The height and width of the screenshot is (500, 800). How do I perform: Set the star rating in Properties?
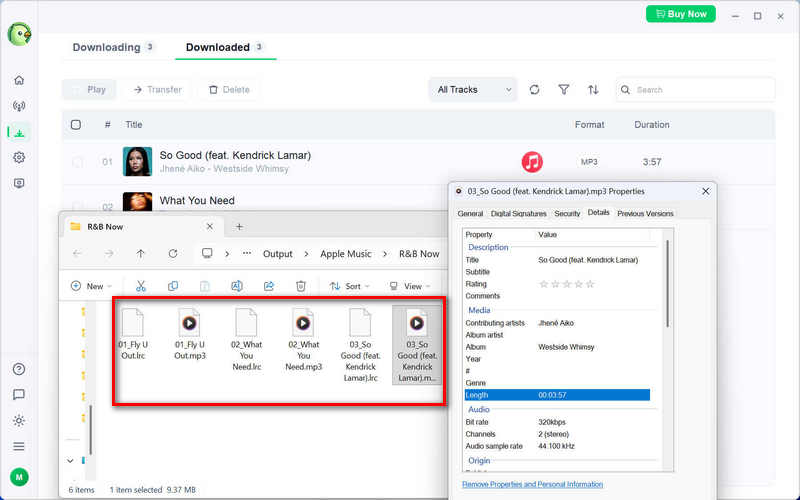click(x=566, y=284)
